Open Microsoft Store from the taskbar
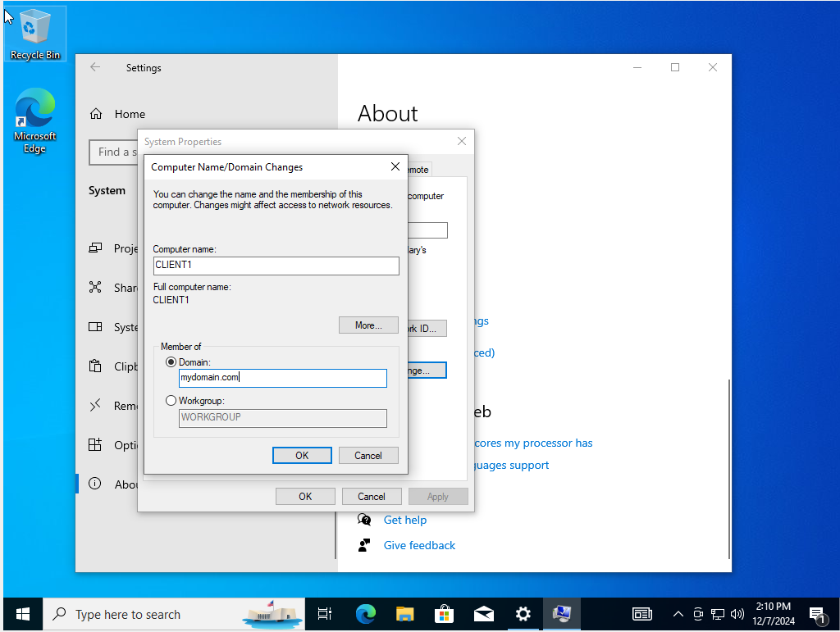 (x=444, y=614)
